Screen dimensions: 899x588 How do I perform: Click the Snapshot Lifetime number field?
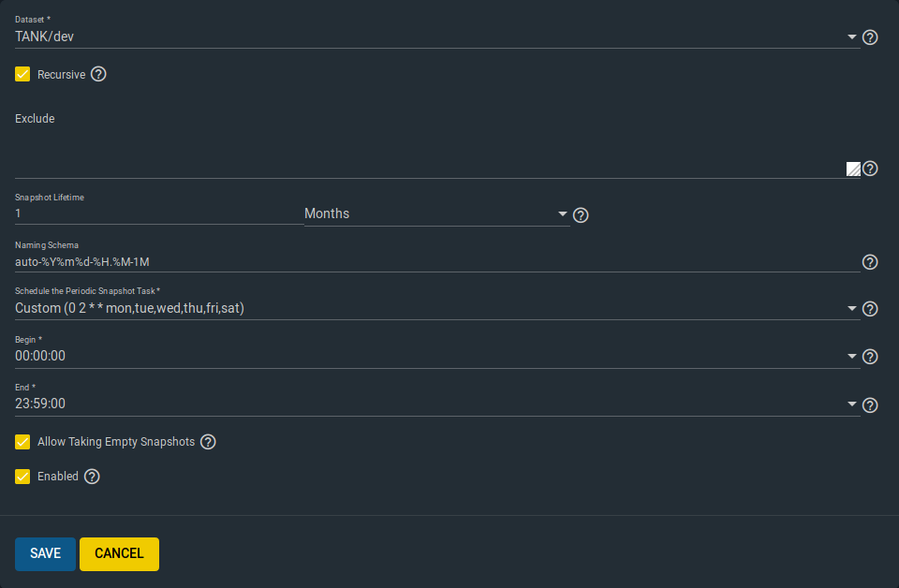coord(159,213)
